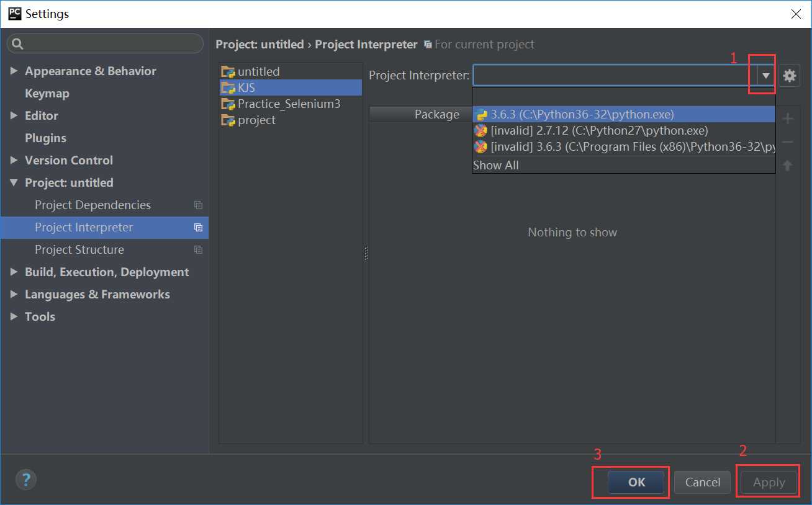
Task: Select the blank entry in interpreter list
Action: coord(624,97)
